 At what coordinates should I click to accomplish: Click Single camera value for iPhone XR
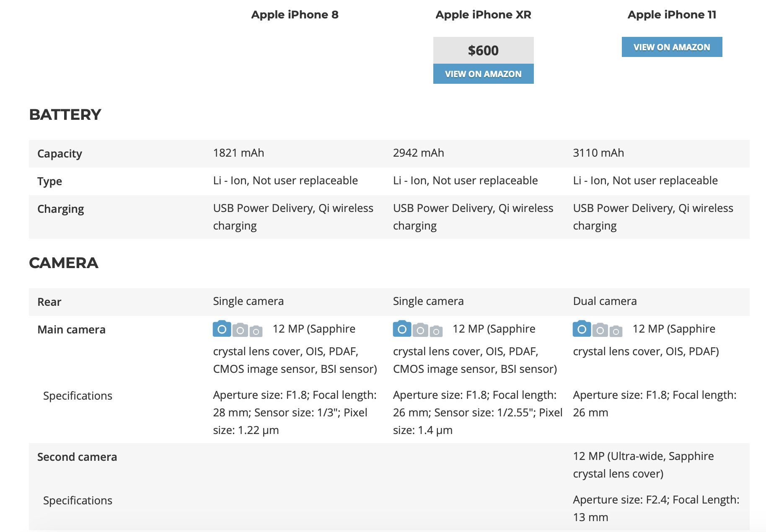coord(428,301)
